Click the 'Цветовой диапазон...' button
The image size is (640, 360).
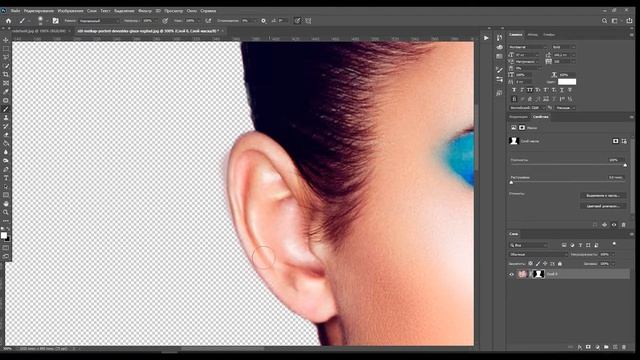tap(603, 206)
